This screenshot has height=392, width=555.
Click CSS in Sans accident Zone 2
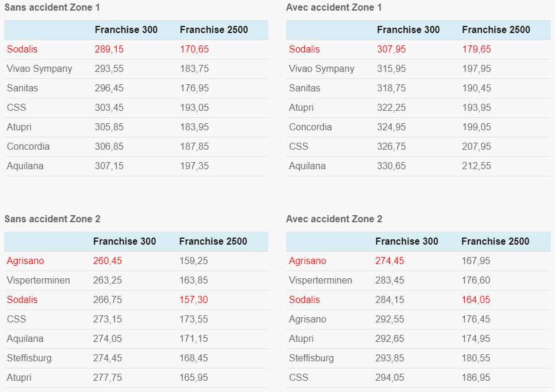[17, 319]
